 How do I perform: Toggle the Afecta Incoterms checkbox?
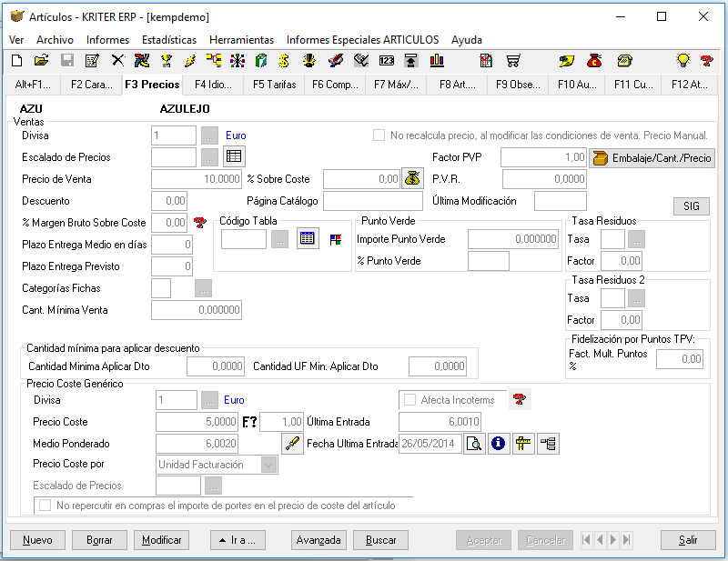coord(409,399)
